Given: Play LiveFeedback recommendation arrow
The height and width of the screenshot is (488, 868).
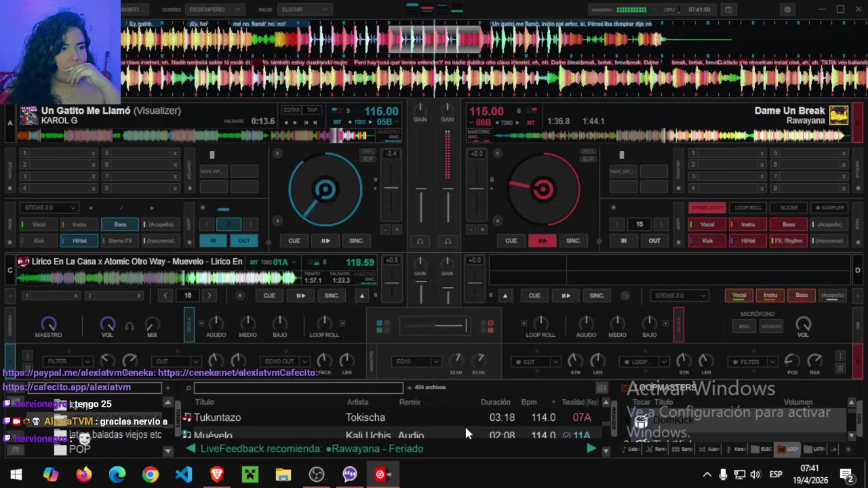Looking at the screenshot, I should (591, 449).
